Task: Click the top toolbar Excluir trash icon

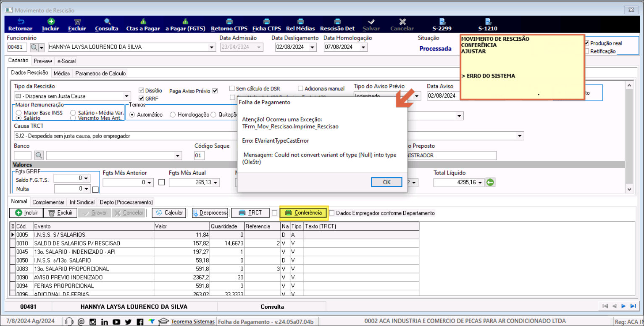Action: click(x=77, y=21)
